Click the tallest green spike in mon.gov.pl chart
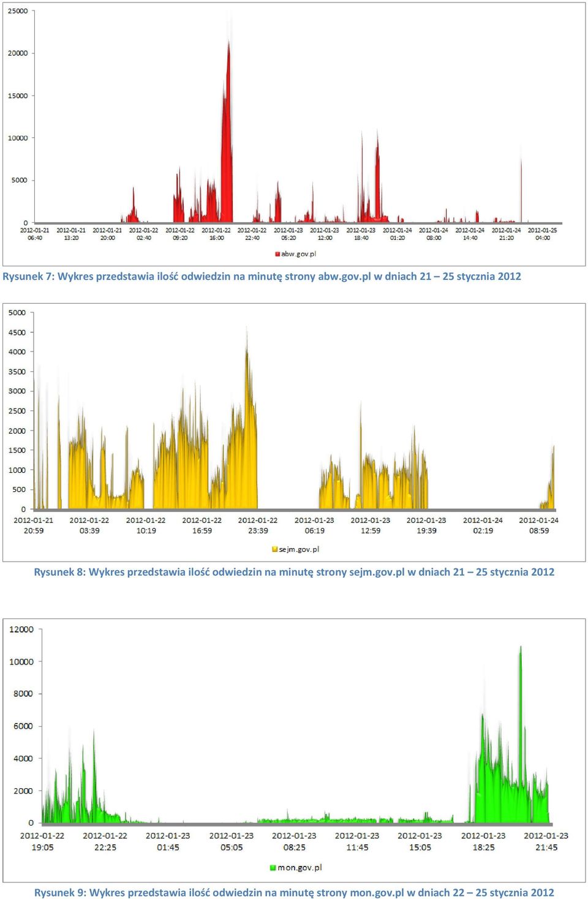The height and width of the screenshot is (899, 588). [x=521, y=735]
